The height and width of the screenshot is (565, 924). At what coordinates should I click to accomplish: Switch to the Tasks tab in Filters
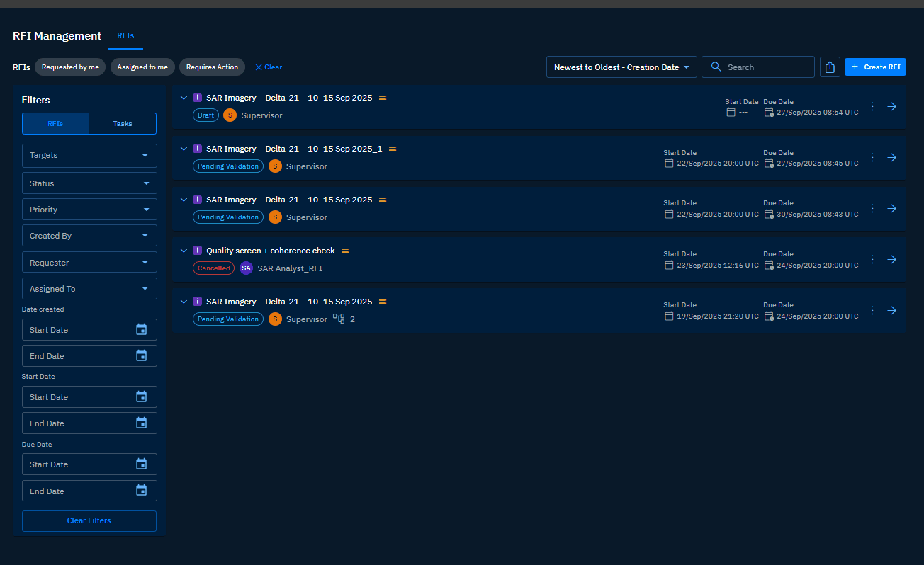coord(123,124)
